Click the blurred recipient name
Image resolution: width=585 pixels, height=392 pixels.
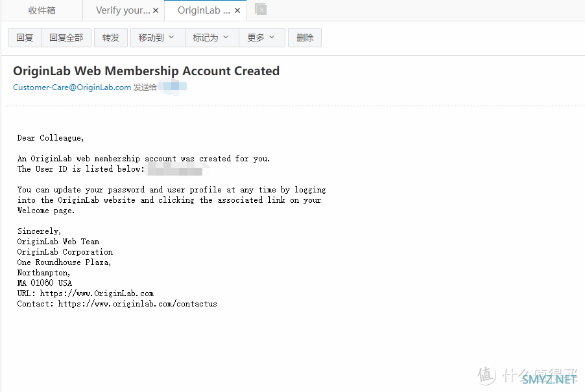click(172, 87)
